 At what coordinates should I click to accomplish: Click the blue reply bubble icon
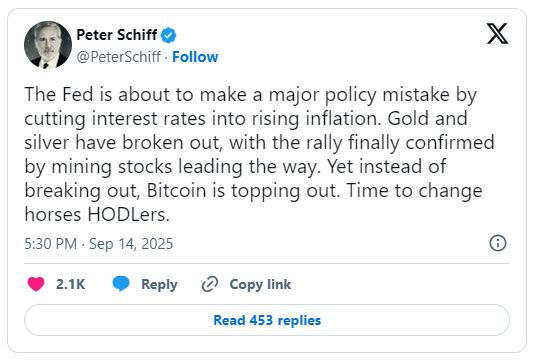point(121,284)
